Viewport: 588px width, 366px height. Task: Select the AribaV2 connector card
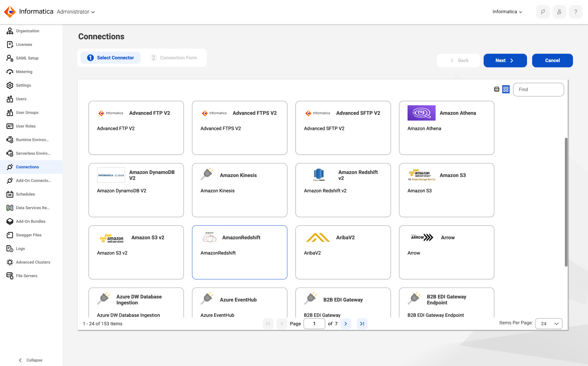pyautogui.click(x=343, y=252)
